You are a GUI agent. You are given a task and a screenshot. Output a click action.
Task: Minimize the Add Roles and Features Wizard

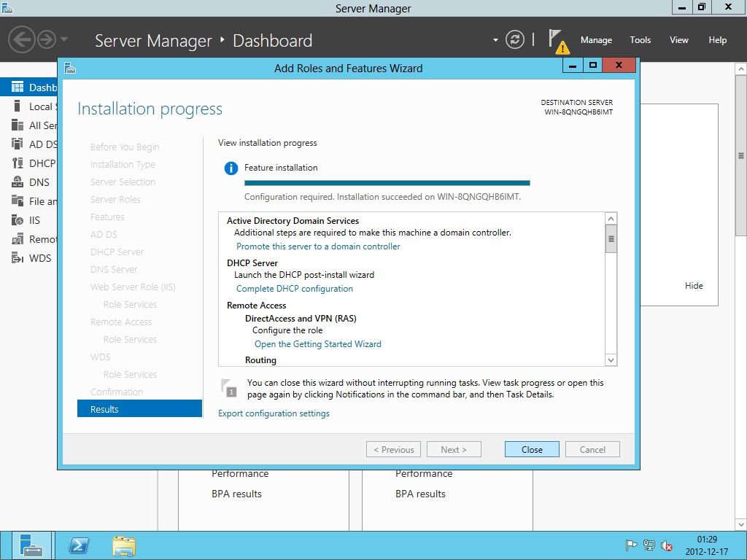tap(573, 66)
